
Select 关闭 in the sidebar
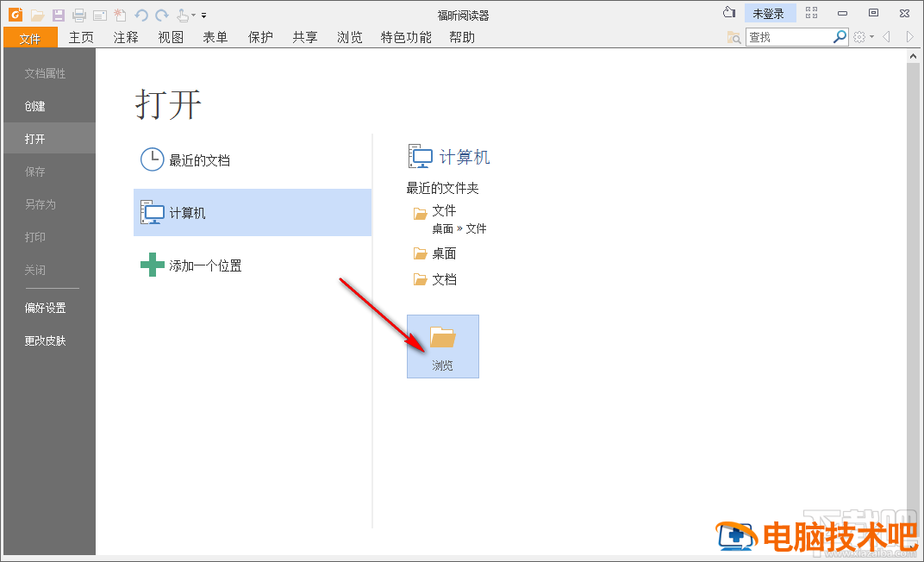pos(49,270)
